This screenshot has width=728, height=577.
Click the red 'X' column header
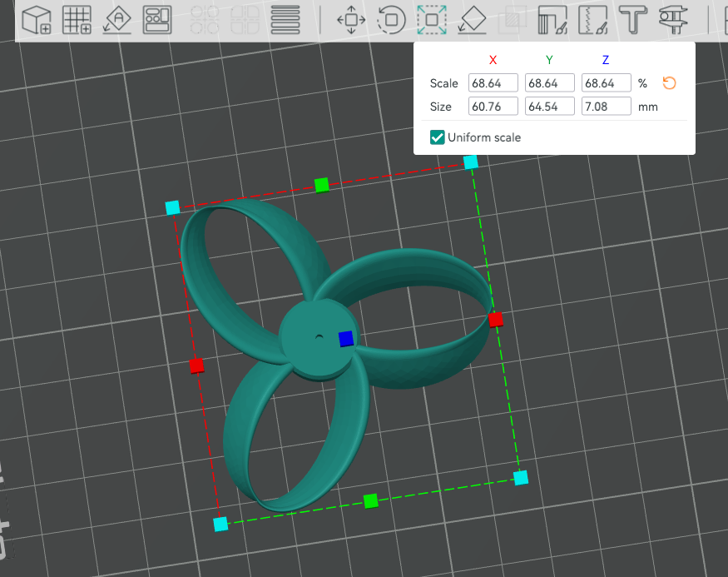493,60
